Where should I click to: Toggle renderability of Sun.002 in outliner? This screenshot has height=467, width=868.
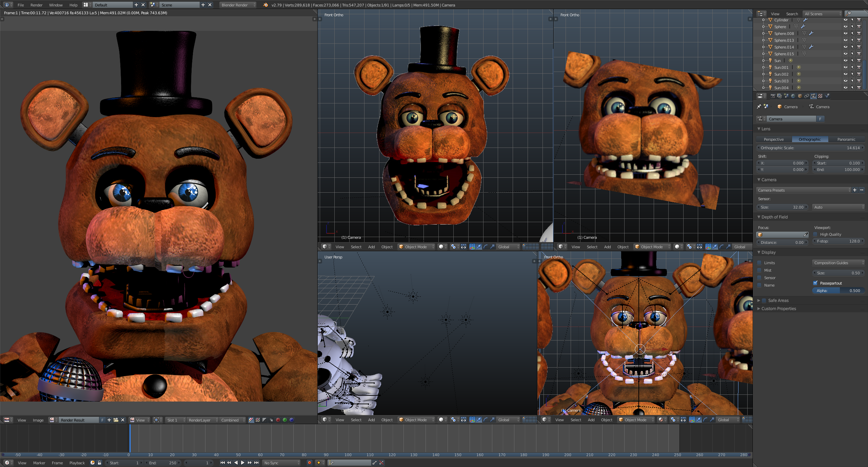[859, 74]
